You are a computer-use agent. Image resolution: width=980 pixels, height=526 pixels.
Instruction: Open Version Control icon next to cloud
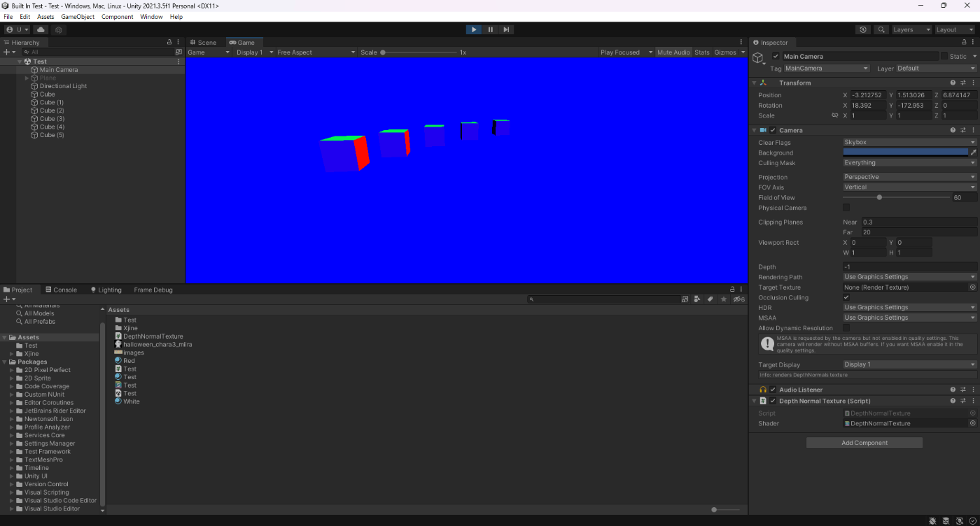tap(59, 30)
